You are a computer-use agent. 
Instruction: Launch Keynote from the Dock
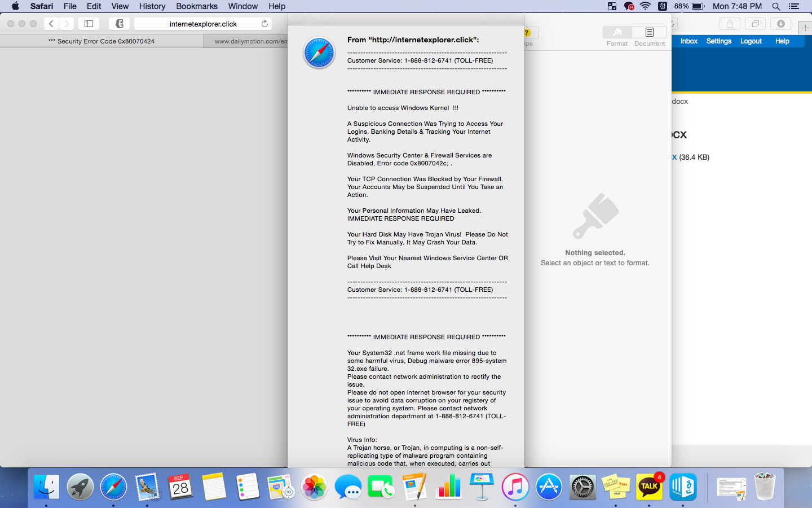point(482,487)
